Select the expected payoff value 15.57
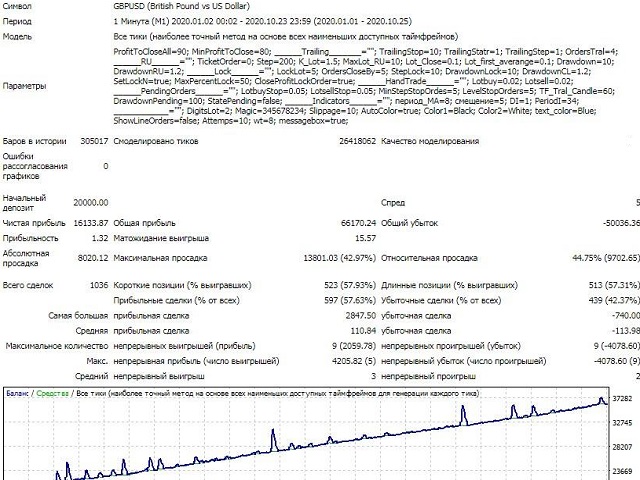 click(x=365, y=238)
